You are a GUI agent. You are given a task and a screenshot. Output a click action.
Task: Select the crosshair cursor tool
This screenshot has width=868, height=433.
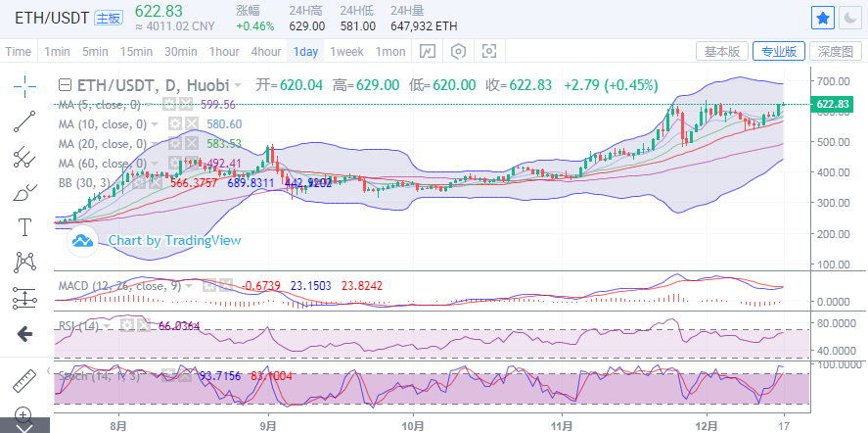click(x=24, y=85)
